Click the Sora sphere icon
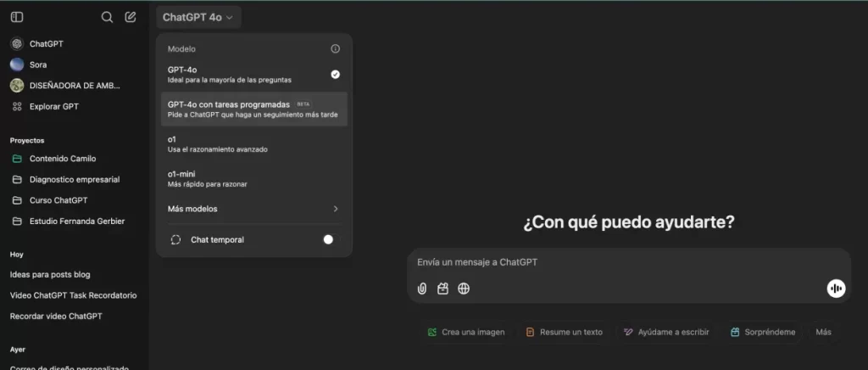 [x=17, y=64]
